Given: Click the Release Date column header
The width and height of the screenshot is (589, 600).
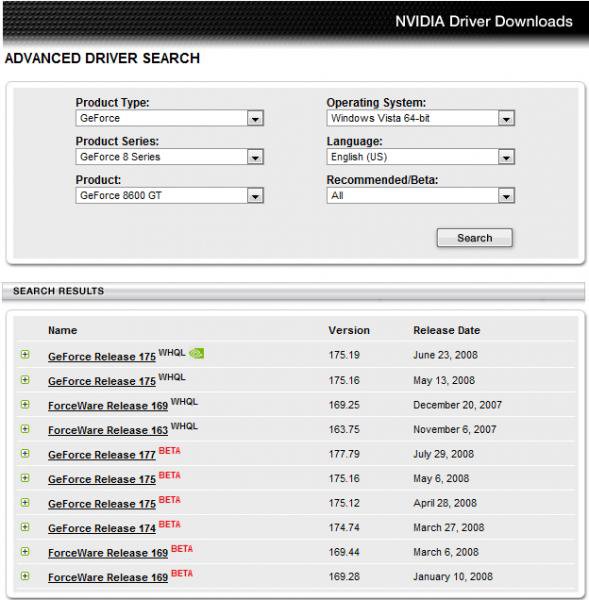Looking at the screenshot, I should [x=447, y=330].
